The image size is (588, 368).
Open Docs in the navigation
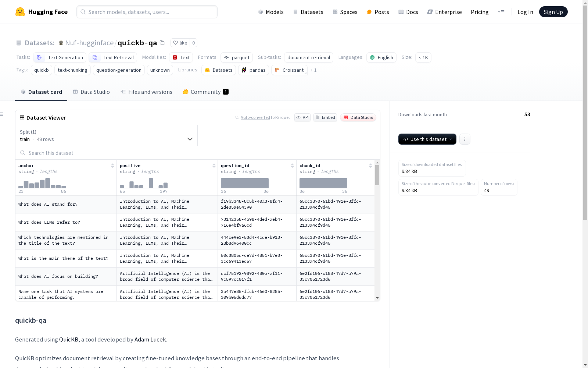point(408,12)
